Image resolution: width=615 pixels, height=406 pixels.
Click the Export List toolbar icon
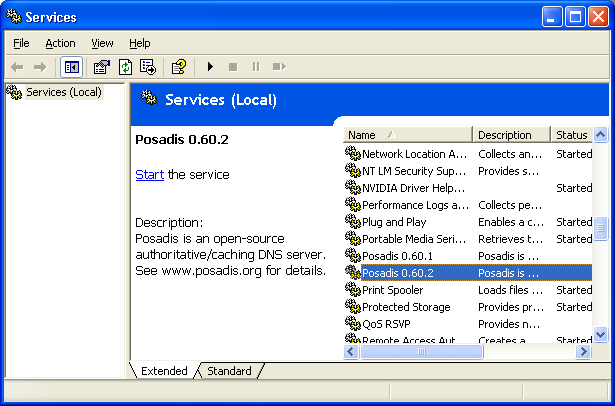coord(148,67)
